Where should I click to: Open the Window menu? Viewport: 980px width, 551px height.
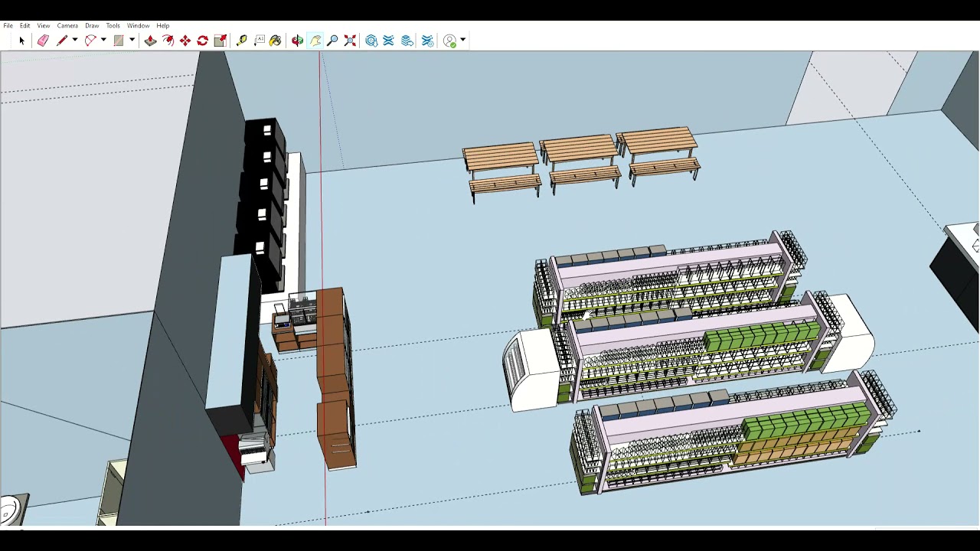click(x=138, y=25)
